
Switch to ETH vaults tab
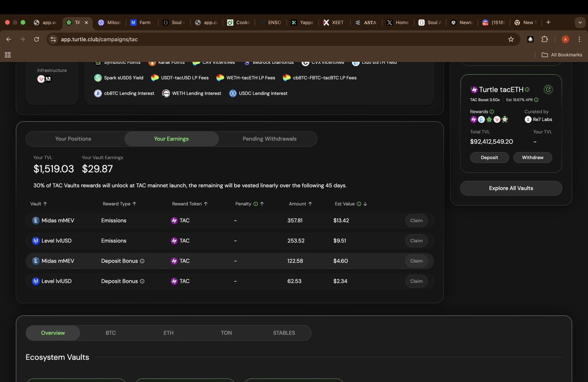[169, 333]
